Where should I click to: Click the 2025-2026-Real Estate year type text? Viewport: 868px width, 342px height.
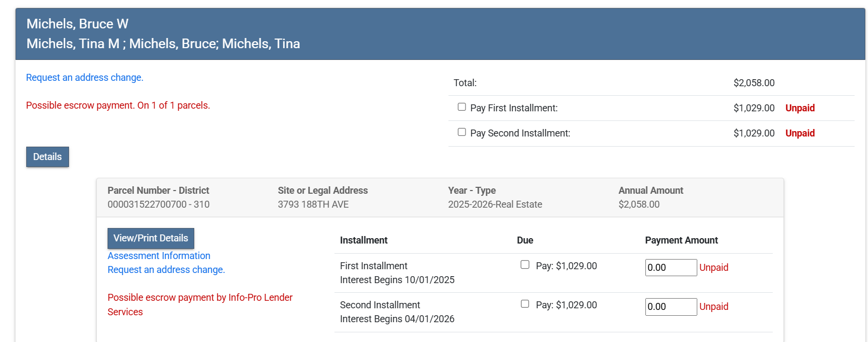click(495, 204)
